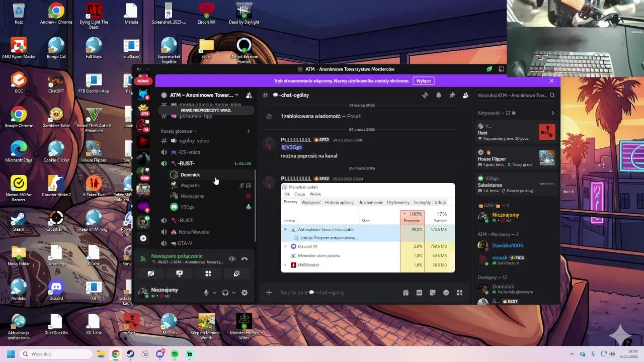
Task: Open Discord from the taskbar
Action: click(160, 354)
